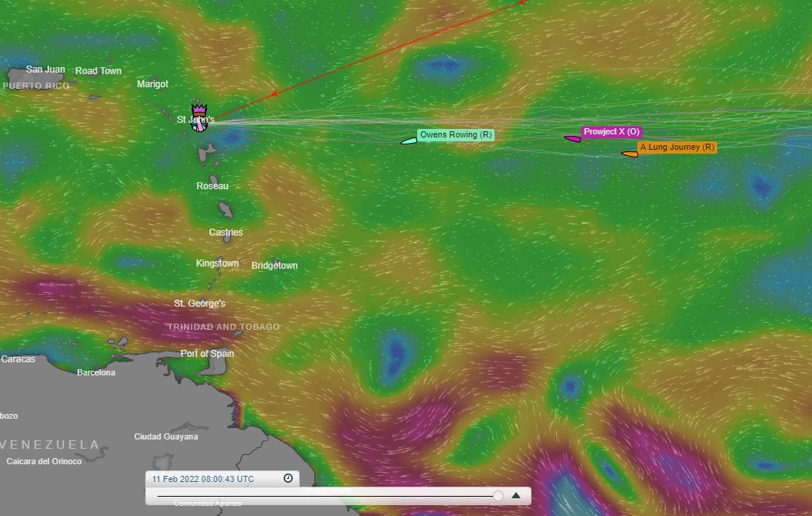Open the Owens Rowing (R) name label

tap(457, 134)
